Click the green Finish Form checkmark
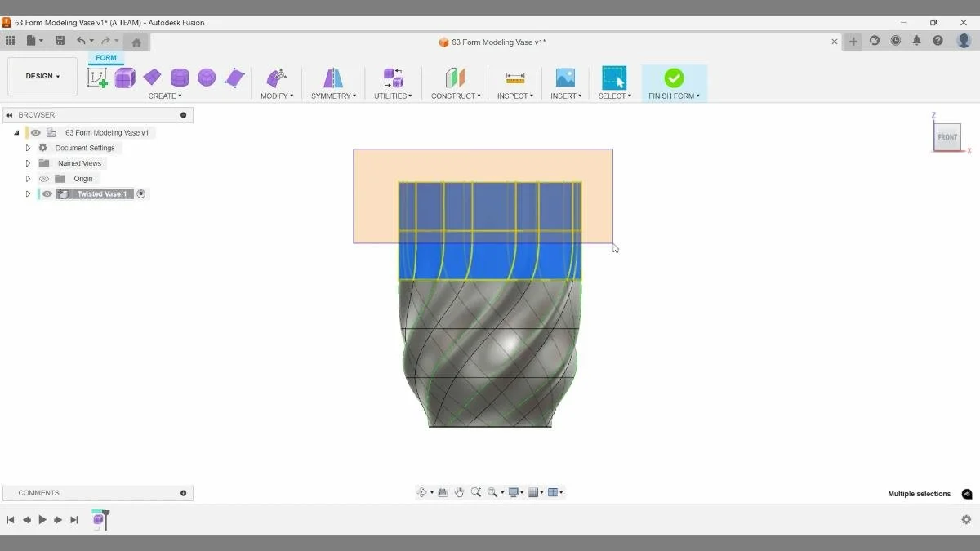Viewport: 980px width, 551px height. 674,78
